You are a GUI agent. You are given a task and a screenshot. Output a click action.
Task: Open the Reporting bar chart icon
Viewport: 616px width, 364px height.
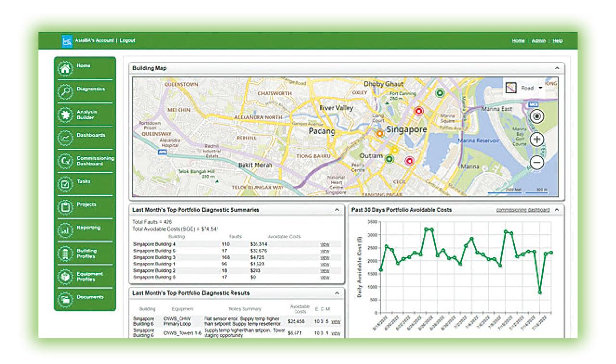click(65, 230)
